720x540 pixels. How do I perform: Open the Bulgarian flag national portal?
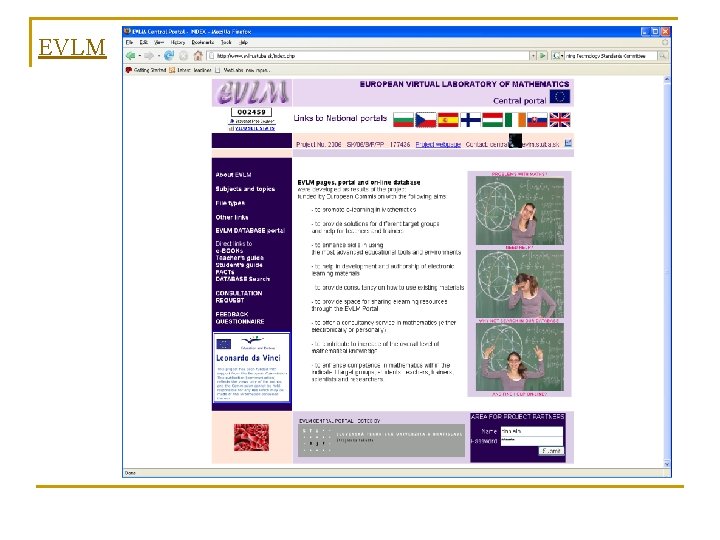point(404,119)
